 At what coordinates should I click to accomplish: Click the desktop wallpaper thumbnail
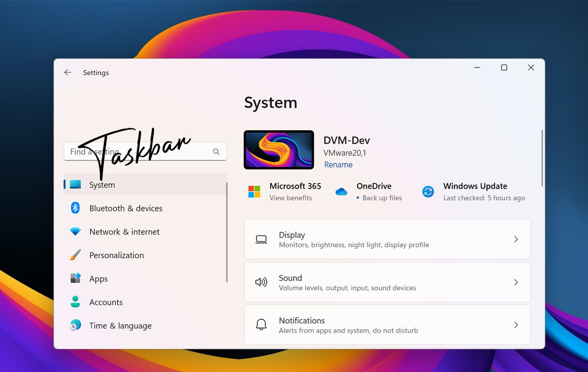[x=279, y=150]
